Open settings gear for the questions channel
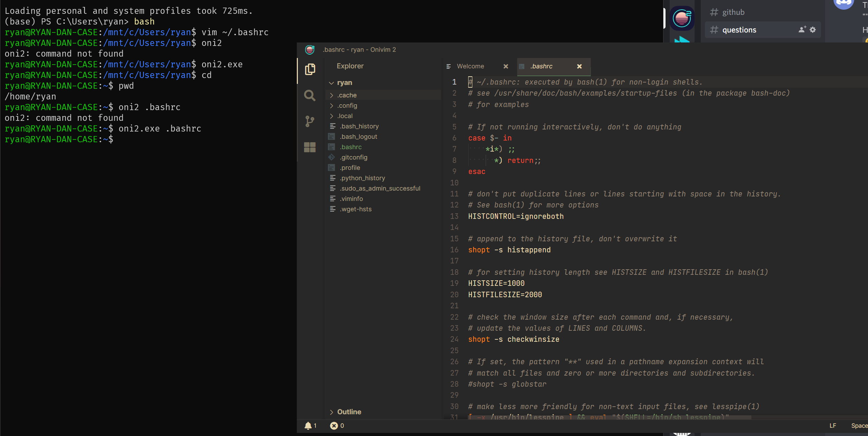The width and height of the screenshot is (868, 436). tap(813, 30)
